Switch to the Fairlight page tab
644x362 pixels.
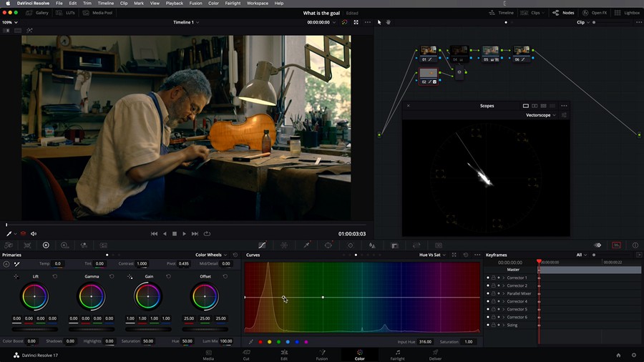397,355
